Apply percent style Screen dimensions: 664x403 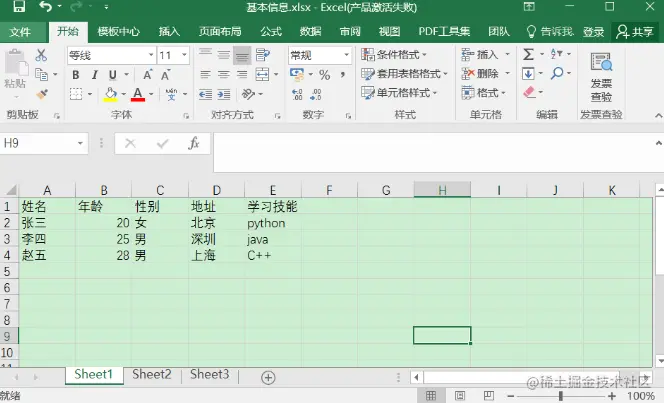[325, 75]
